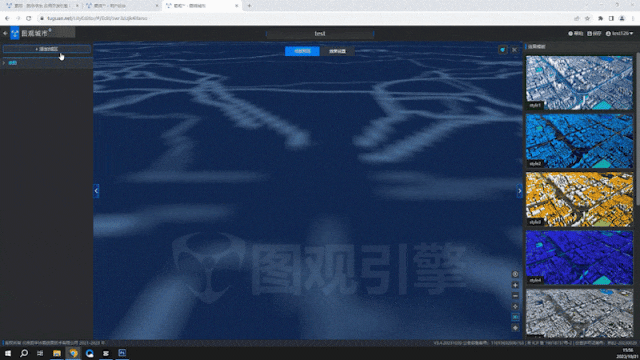
Task: Click the back arrow beside the app logo
Action: coord(5,33)
